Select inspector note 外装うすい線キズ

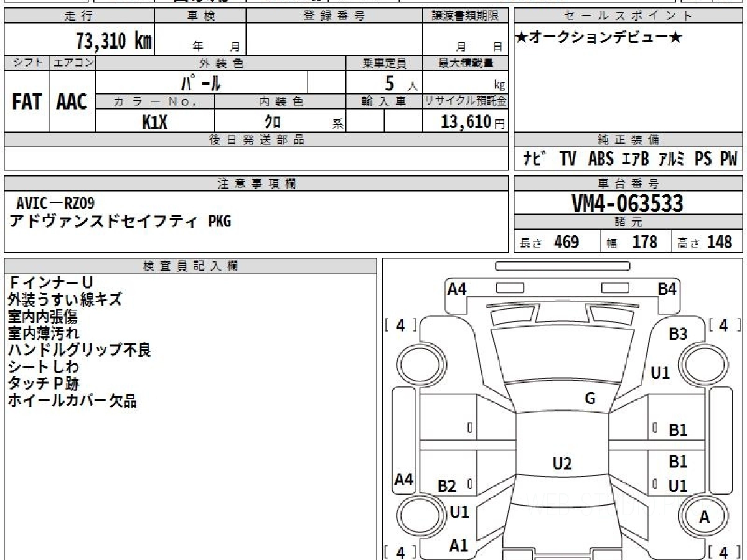click(x=65, y=300)
